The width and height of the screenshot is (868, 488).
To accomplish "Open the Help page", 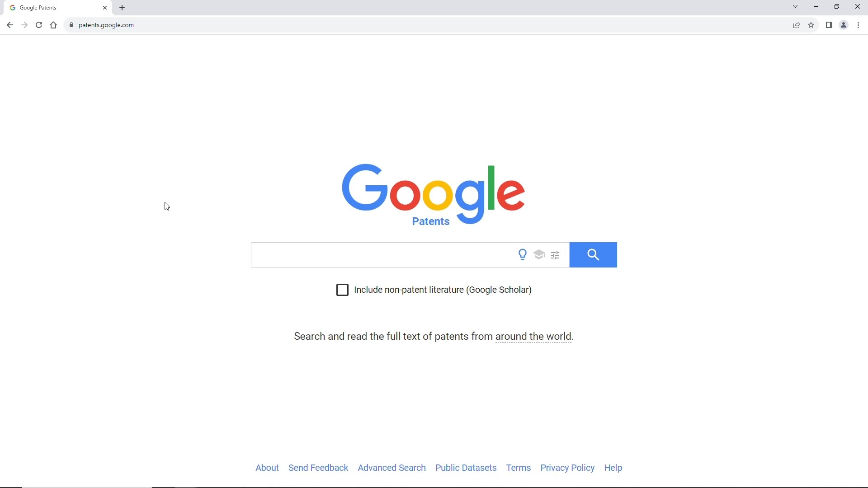I will [x=613, y=468].
